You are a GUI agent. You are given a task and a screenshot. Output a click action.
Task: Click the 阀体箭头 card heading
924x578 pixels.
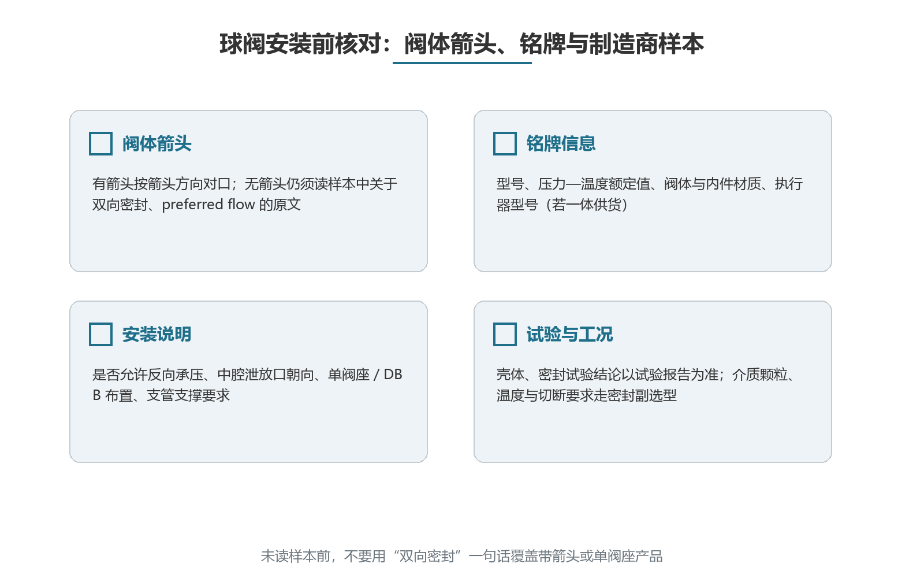tap(157, 143)
